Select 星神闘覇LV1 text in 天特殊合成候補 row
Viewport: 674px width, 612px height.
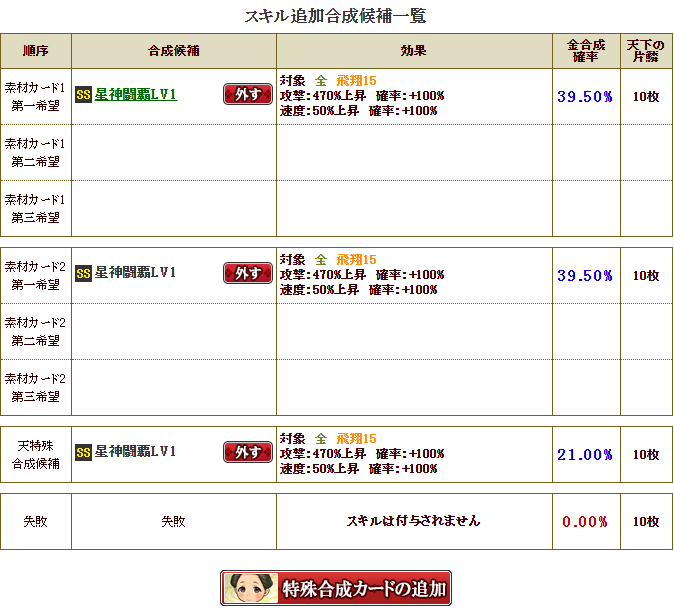coord(135,451)
